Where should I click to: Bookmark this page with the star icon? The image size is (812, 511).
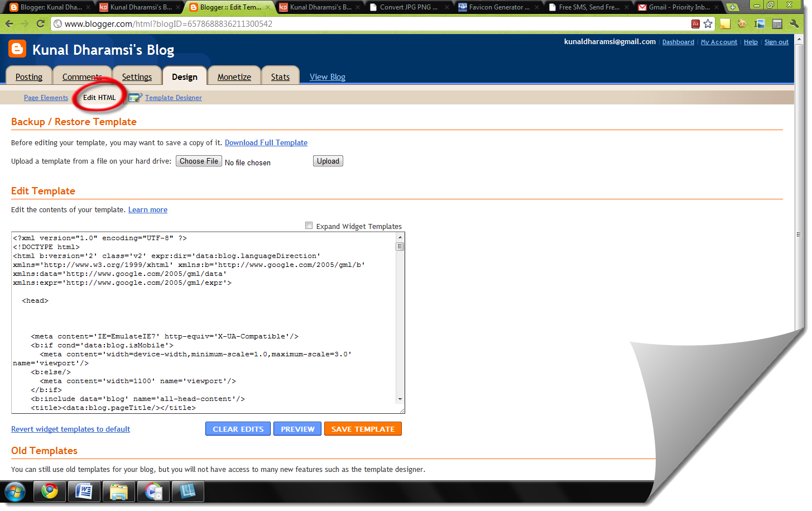[708, 23]
